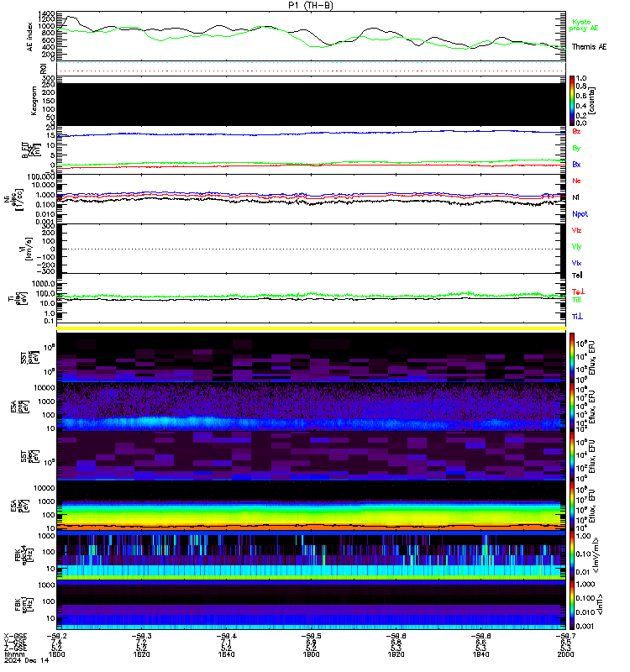Click the blue Npot legend label
The image size is (630, 672).
point(580,214)
